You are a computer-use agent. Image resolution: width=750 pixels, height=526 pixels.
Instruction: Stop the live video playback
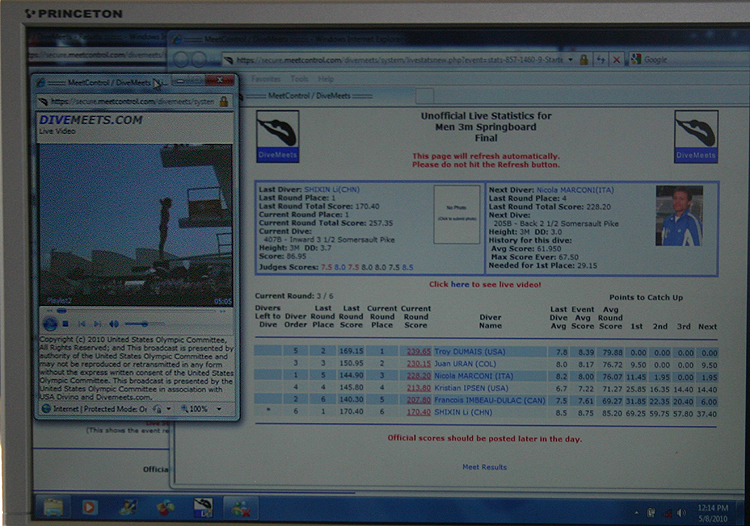coord(66,324)
